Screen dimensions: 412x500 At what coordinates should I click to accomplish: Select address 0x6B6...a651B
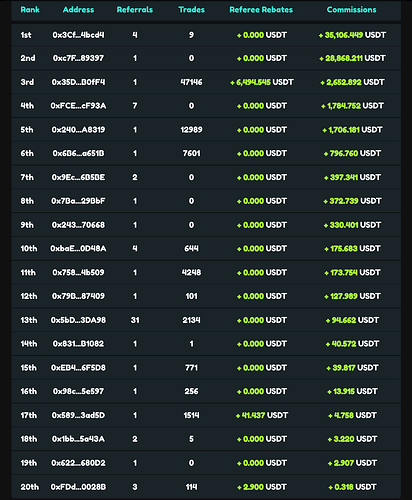pos(78,153)
